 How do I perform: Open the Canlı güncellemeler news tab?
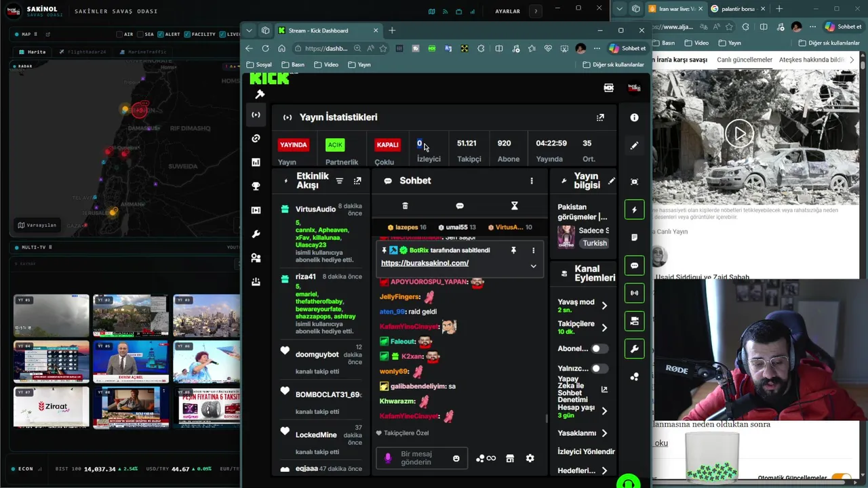tap(745, 60)
